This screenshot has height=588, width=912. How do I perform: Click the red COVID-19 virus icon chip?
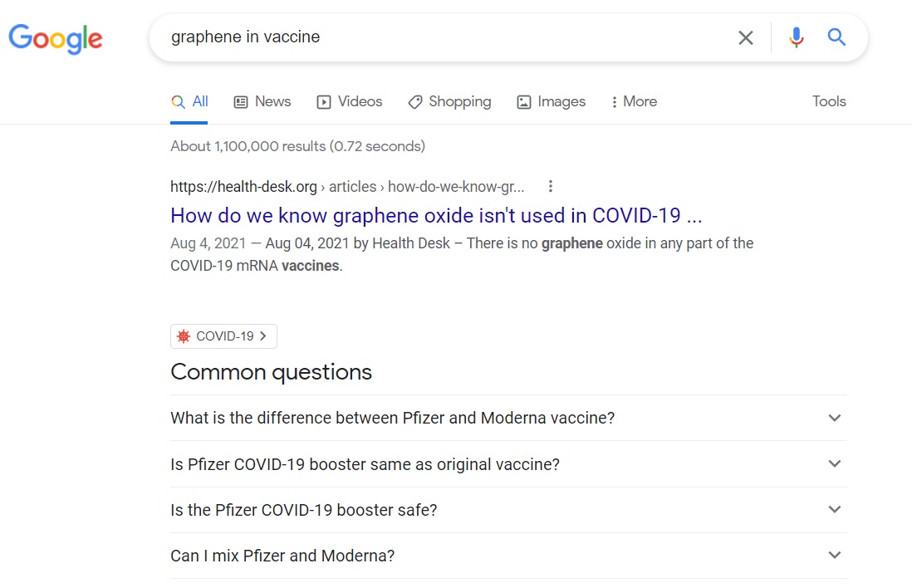[184, 336]
